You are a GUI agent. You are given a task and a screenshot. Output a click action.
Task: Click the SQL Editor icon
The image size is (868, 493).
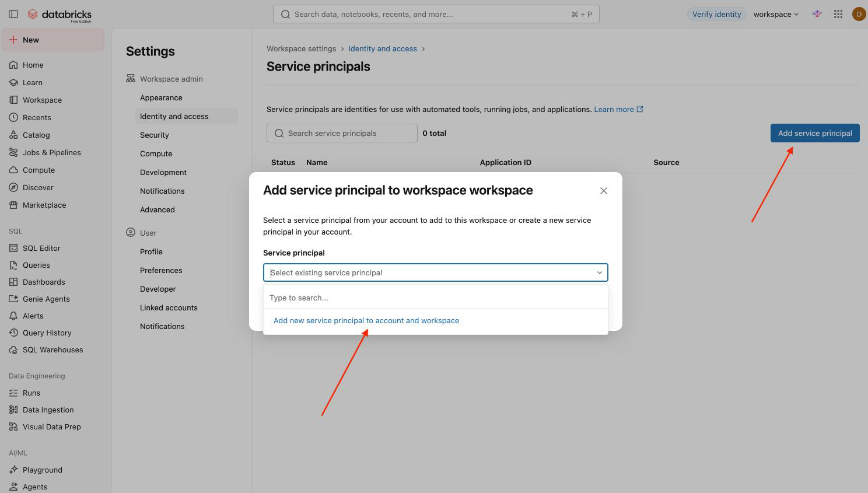click(x=13, y=248)
